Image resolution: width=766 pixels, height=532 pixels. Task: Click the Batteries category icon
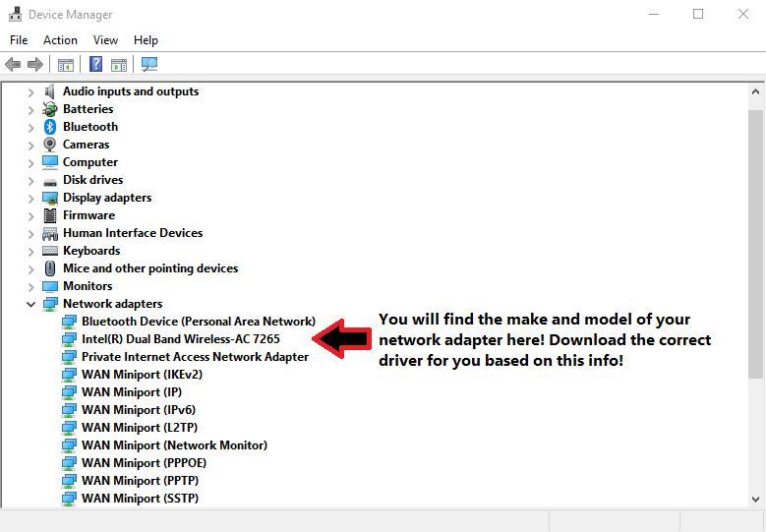pos(50,109)
